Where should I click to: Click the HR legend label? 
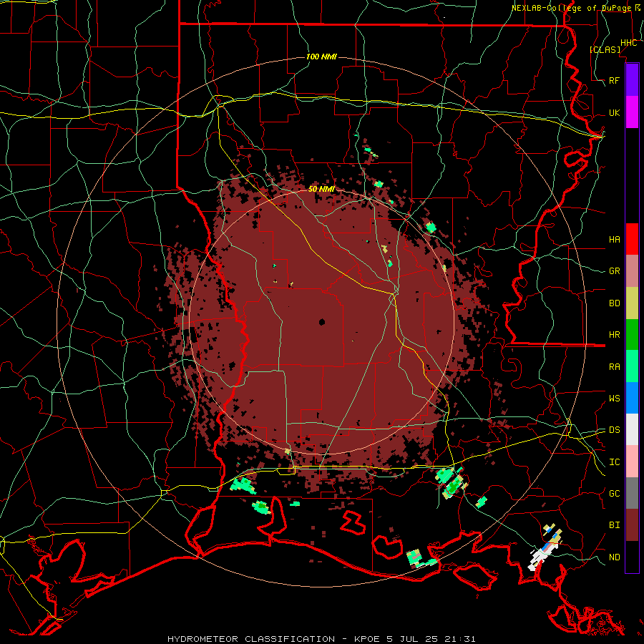click(x=615, y=335)
